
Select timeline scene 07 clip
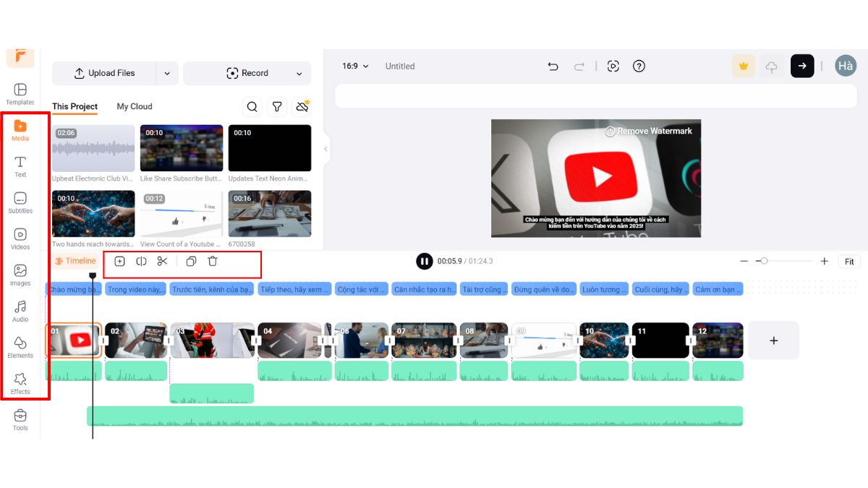click(424, 341)
